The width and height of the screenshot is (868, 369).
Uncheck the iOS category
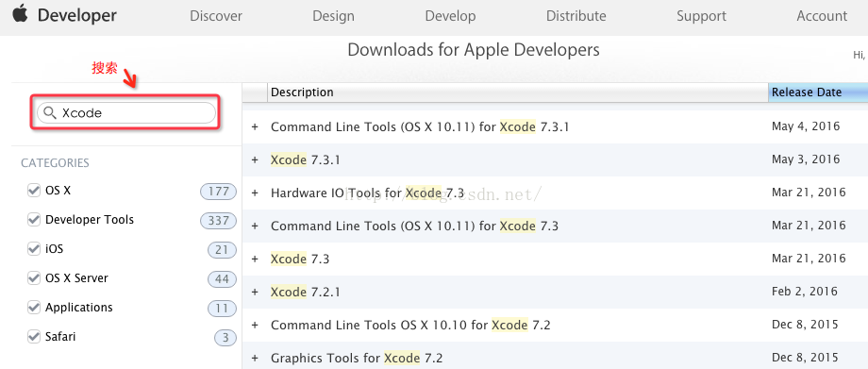(34, 249)
